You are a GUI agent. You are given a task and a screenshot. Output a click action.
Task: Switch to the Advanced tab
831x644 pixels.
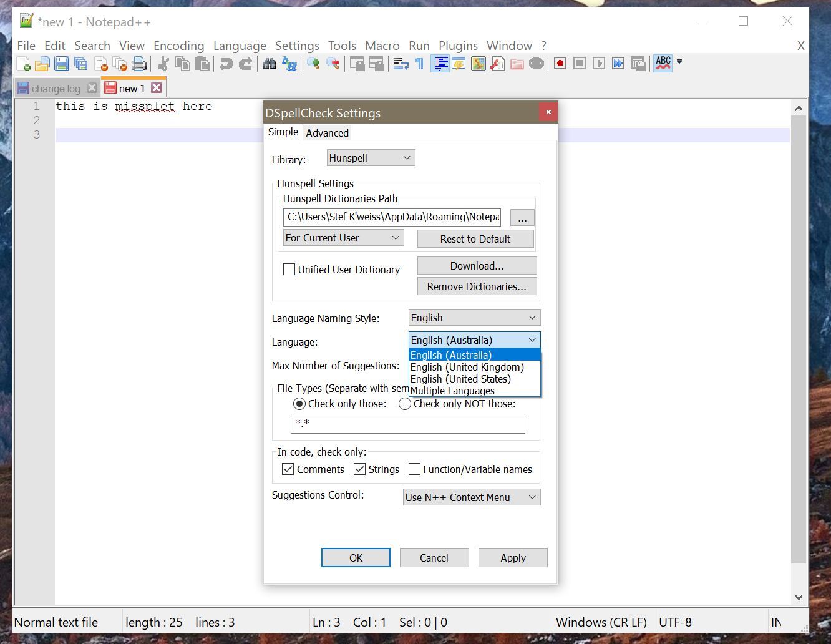tap(327, 133)
